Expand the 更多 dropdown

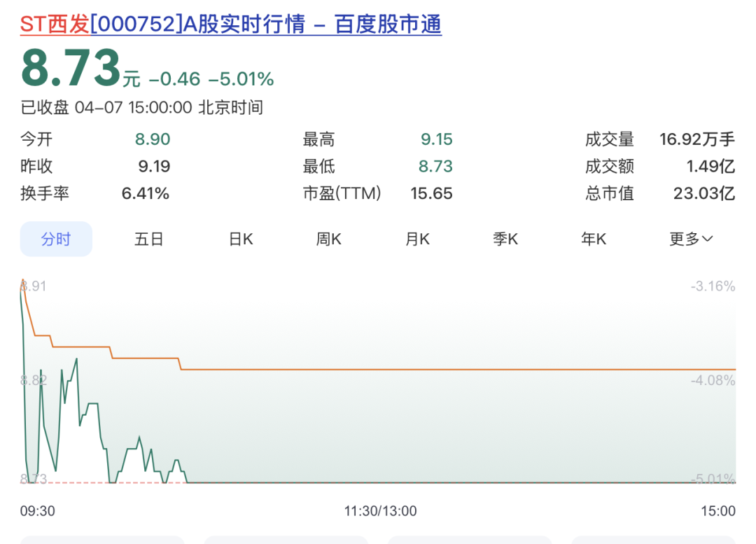tap(691, 239)
